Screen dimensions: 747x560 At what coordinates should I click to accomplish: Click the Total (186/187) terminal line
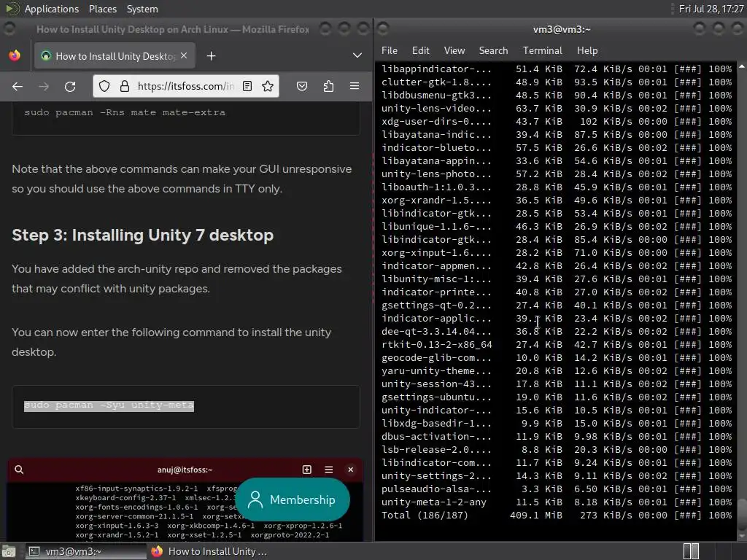tap(557, 516)
